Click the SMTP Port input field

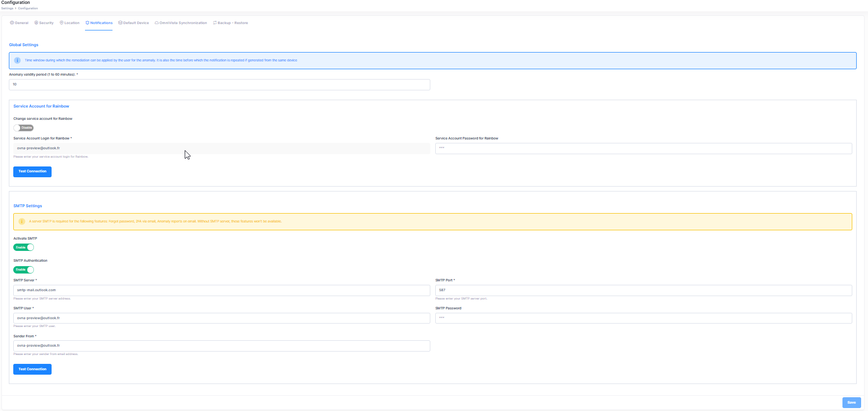(x=643, y=290)
